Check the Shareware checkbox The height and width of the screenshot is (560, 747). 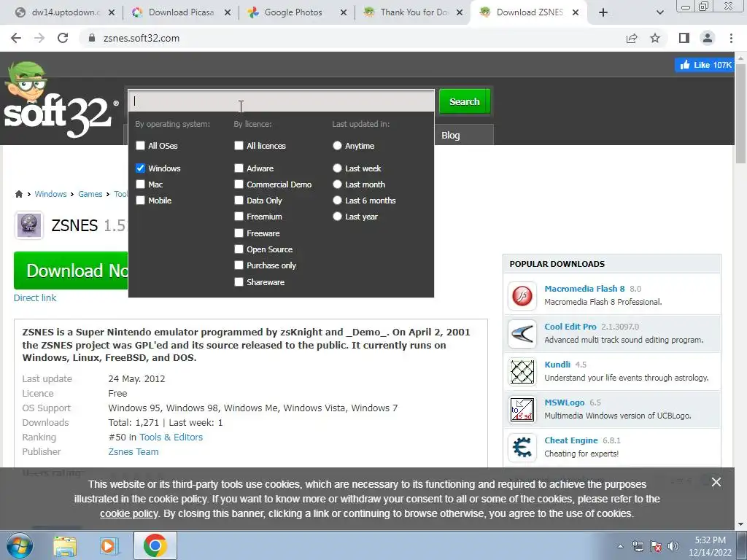point(239,282)
